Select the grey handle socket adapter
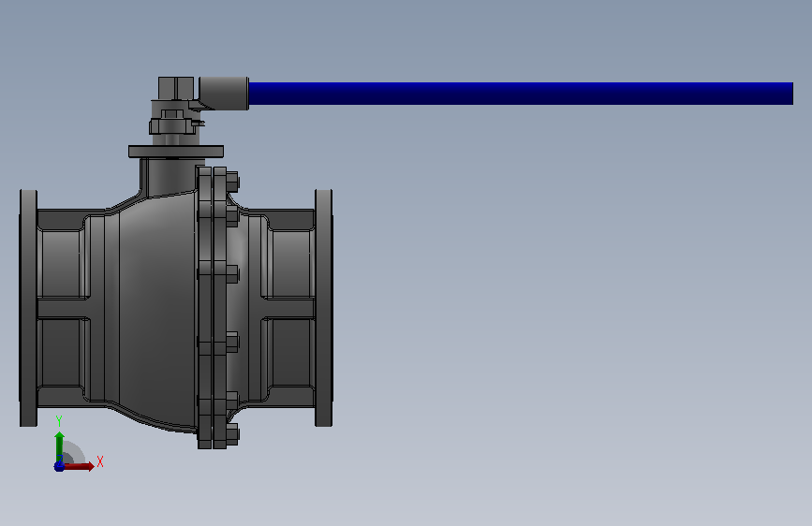The width and height of the screenshot is (812, 526). tap(224, 94)
